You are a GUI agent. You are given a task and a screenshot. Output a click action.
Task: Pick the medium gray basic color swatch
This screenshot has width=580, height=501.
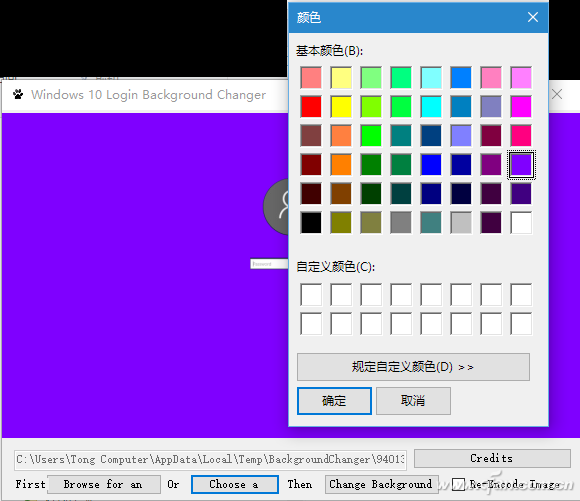pos(401,222)
